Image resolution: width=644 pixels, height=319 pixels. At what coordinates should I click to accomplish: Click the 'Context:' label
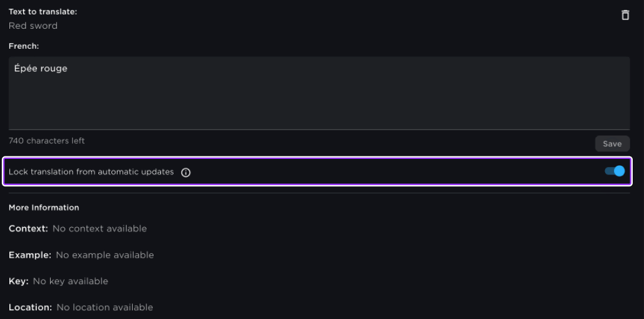28,229
